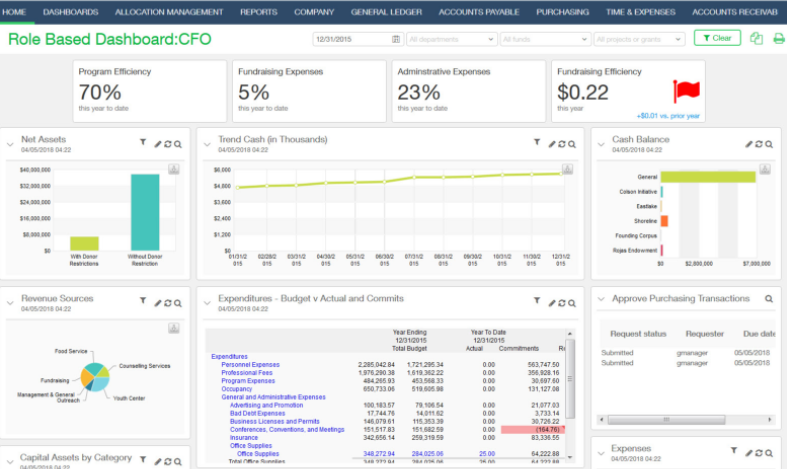Collapse the Trend Cash widget
The height and width of the screenshot is (469, 787).
coord(207,145)
